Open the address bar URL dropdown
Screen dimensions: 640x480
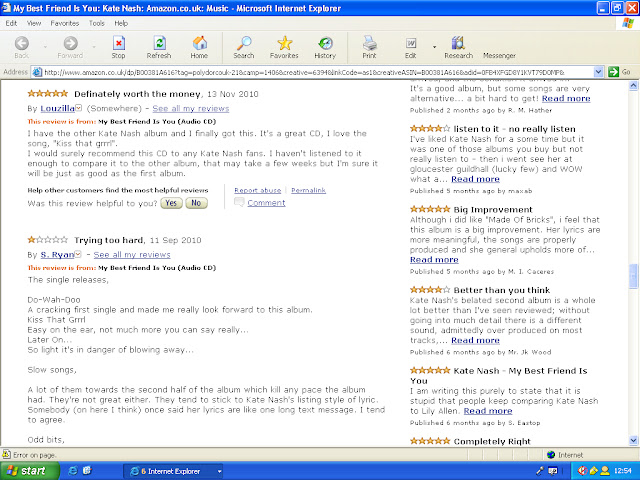click(598, 72)
